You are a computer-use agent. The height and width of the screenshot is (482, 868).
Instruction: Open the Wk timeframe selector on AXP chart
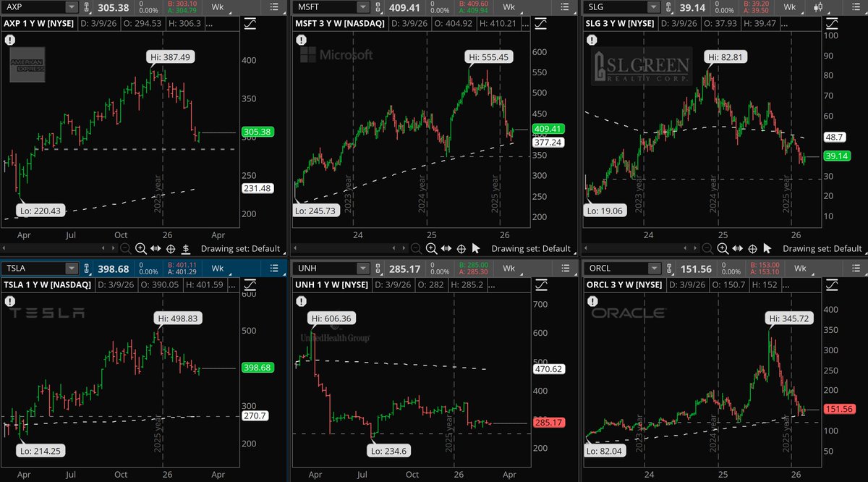tap(219, 7)
